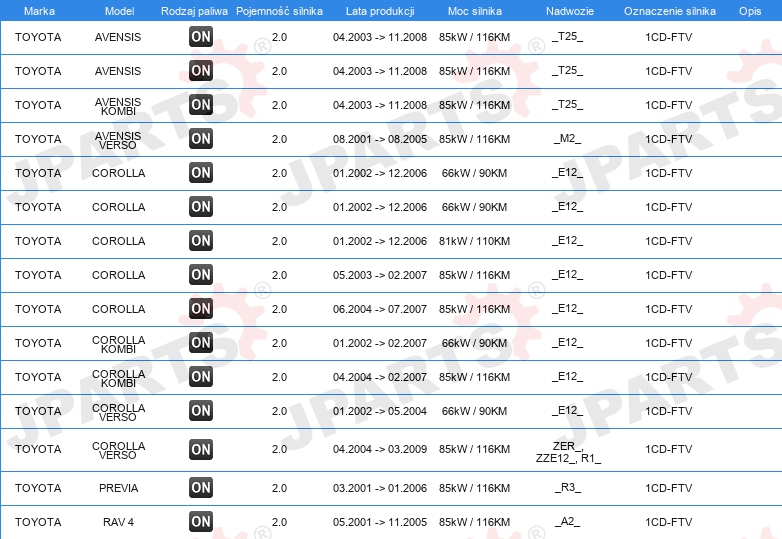Click the Moc silnika column header
This screenshot has width=782, height=539.
(475, 11)
